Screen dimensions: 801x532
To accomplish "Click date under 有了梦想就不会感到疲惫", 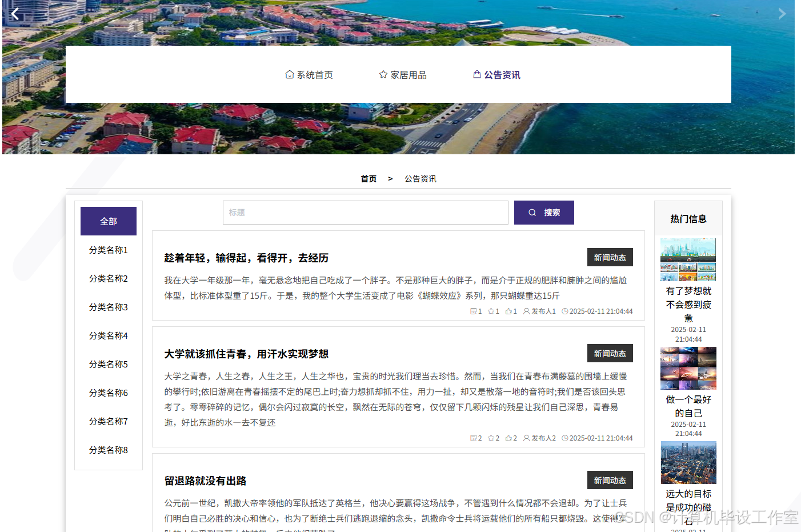I will pos(688,334).
